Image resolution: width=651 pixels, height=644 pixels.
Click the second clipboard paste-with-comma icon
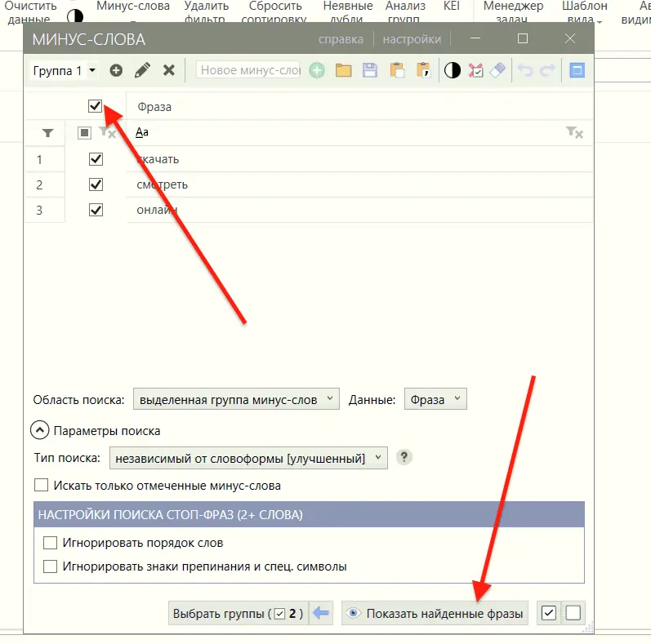(423, 70)
